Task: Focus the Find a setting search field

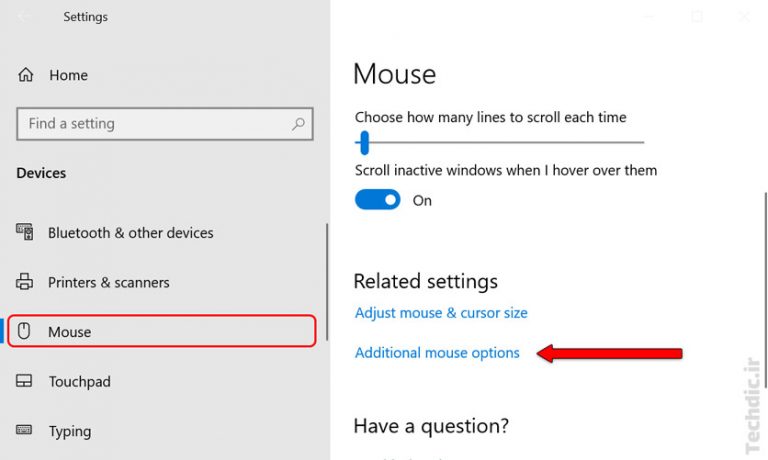Action: coord(150,124)
